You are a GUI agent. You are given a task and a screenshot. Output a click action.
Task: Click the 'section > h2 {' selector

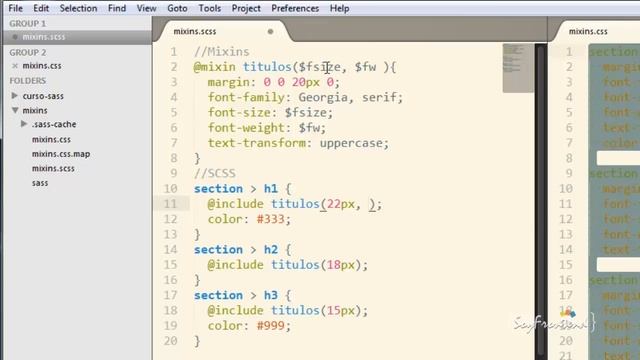(243, 249)
